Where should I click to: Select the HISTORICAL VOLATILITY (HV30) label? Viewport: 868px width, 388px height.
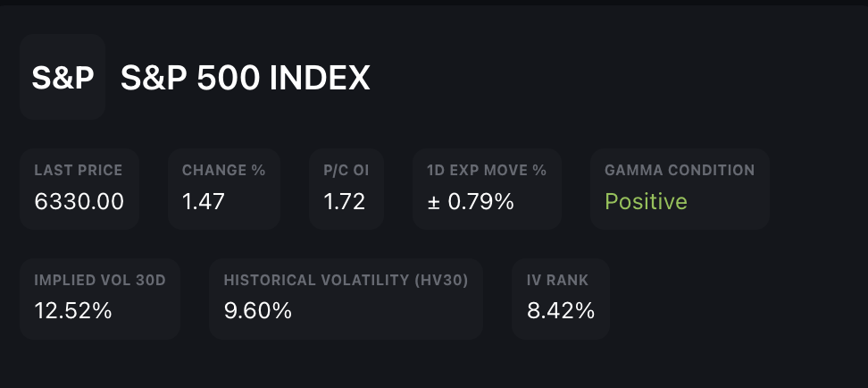click(x=346, y=280)
